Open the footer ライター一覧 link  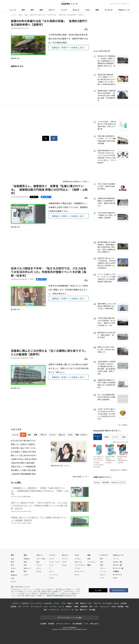(x=117, y=562)
